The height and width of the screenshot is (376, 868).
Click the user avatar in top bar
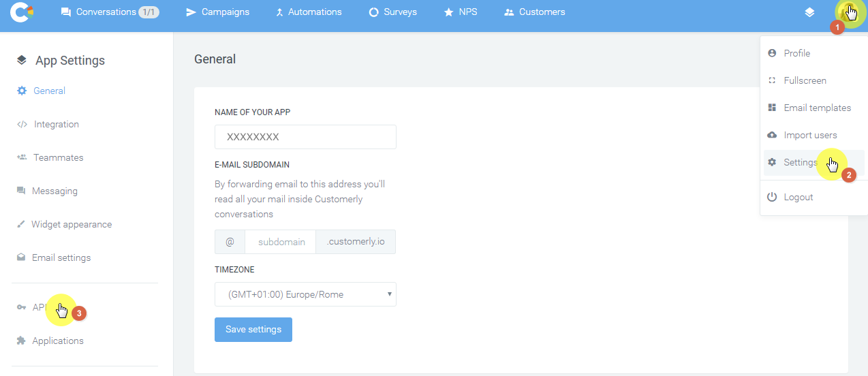pyautogui.click(x=848, y=12)
